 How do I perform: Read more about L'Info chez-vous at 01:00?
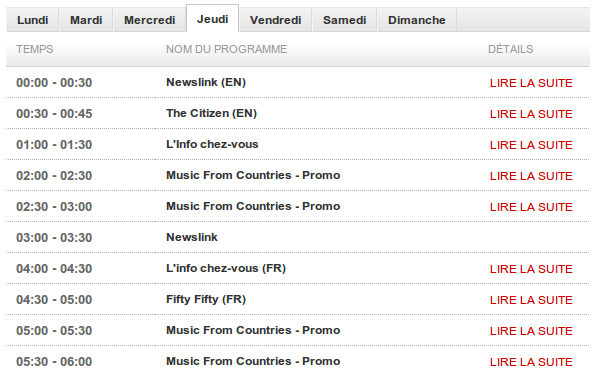(x=531, y=145)
